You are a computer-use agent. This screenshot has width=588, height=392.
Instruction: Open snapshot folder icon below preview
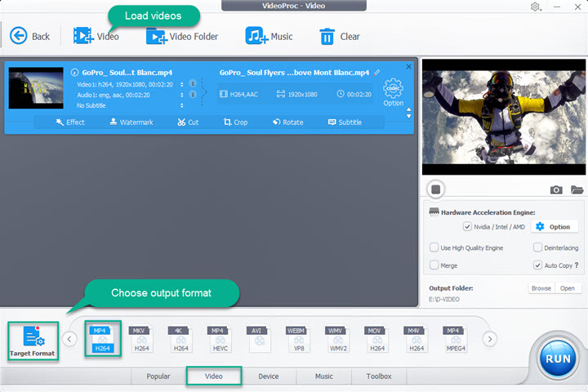coord(577,189)
